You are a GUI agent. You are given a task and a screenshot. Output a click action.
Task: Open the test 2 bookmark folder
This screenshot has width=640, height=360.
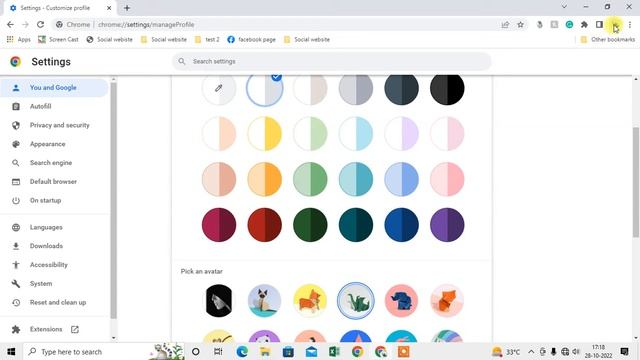coord(207,40)
